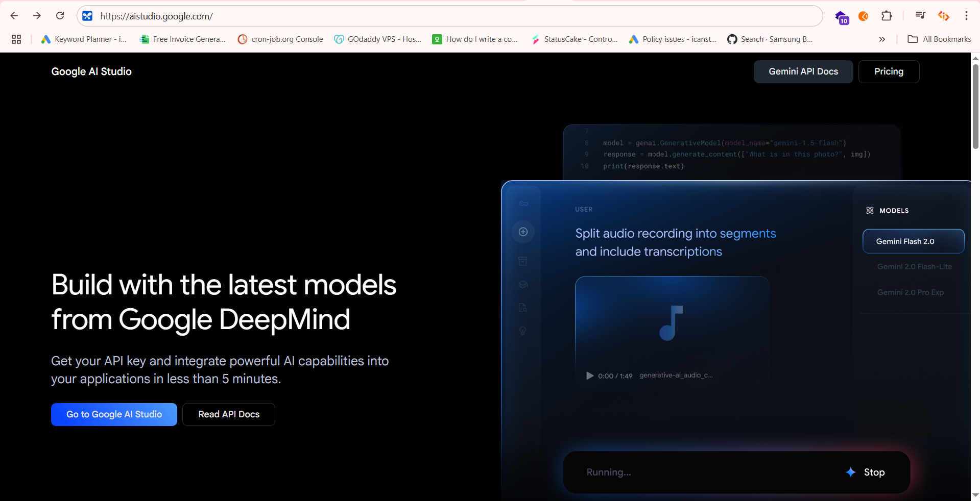Open the media control playlist icon

[x=920, y=15]
